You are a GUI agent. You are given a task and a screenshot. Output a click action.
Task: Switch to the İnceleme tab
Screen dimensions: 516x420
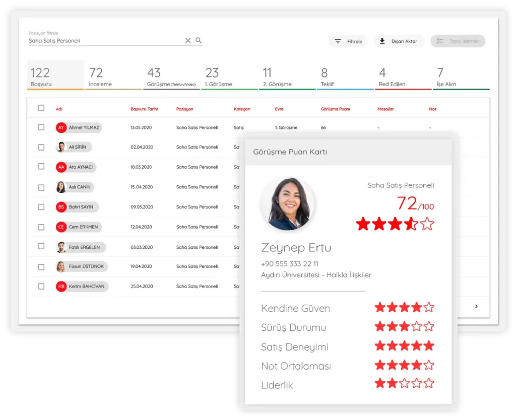coord(113,77)
